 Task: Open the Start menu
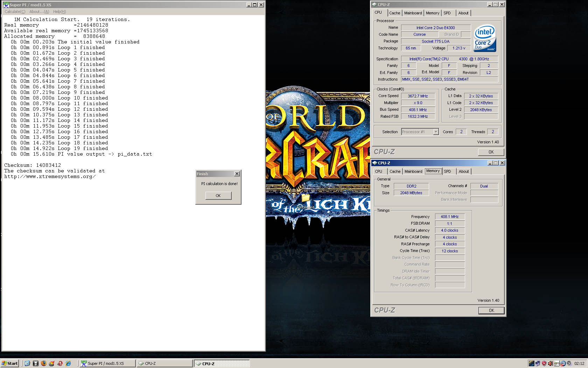(x=9, y=363)
